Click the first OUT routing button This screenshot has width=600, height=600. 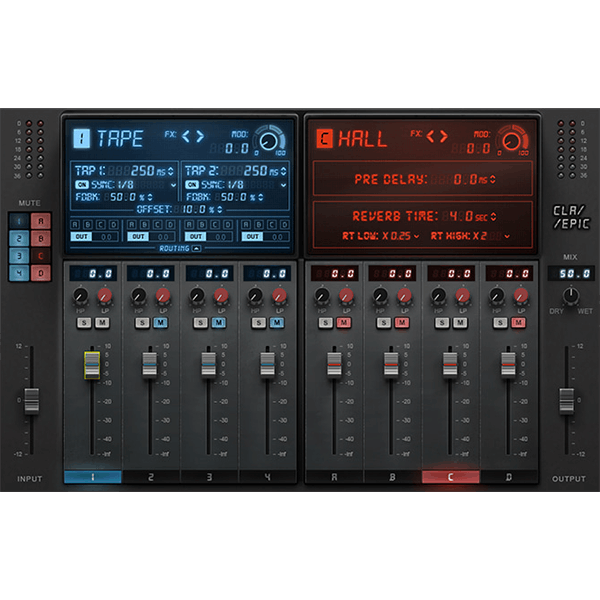point(80,237)
